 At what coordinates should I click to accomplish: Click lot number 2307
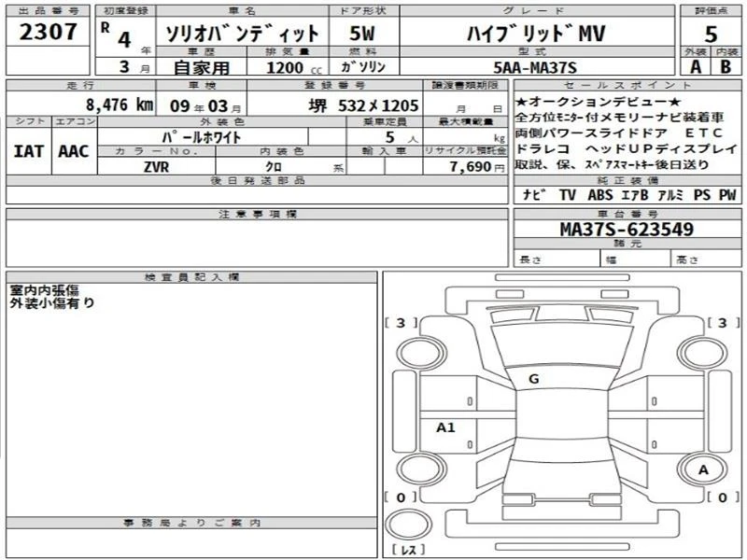point(46,35)
